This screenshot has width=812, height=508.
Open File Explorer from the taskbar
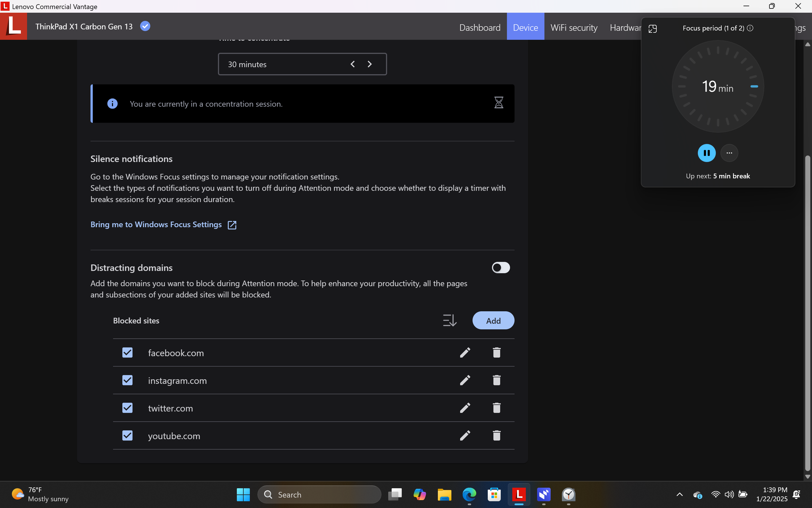tap(445, 494)
